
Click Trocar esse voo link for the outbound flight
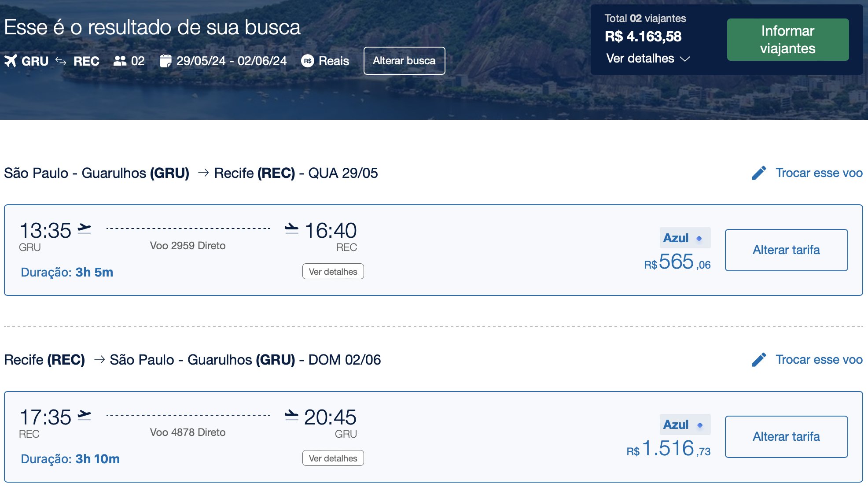[x=819, y=173]
